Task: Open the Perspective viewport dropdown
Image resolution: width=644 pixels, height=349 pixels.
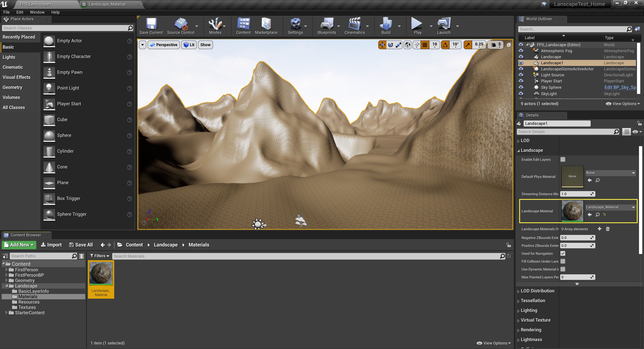Action: pos(164,44)
